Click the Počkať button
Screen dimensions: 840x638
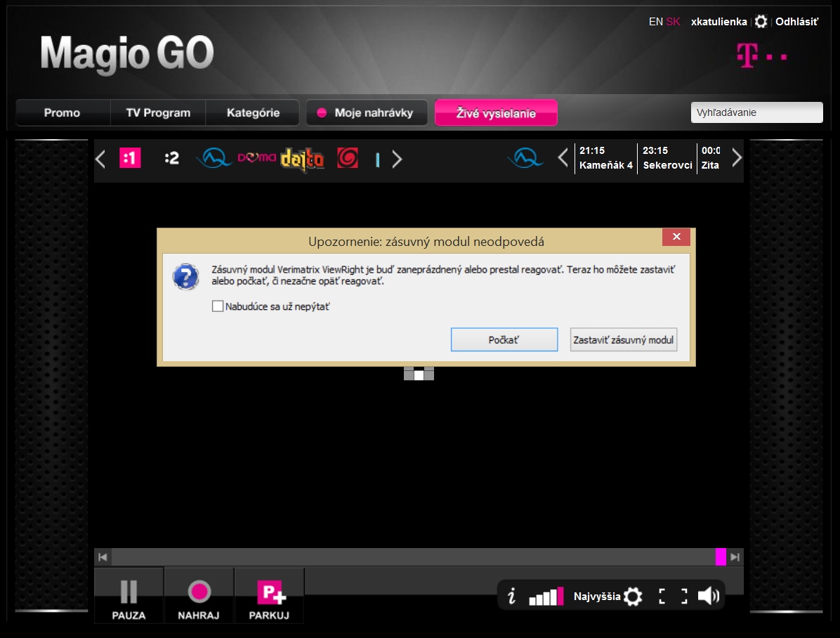(x=504, y=339)
